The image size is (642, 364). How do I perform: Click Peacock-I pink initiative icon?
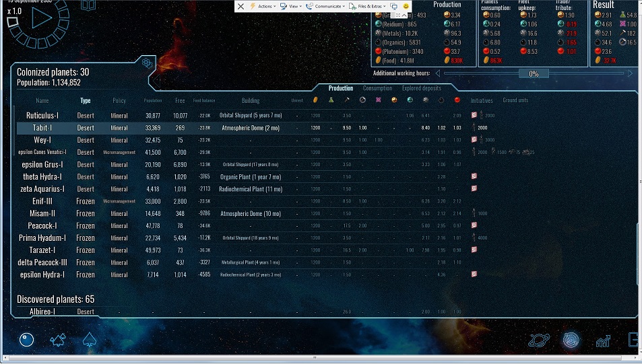[x=474, y=225]
